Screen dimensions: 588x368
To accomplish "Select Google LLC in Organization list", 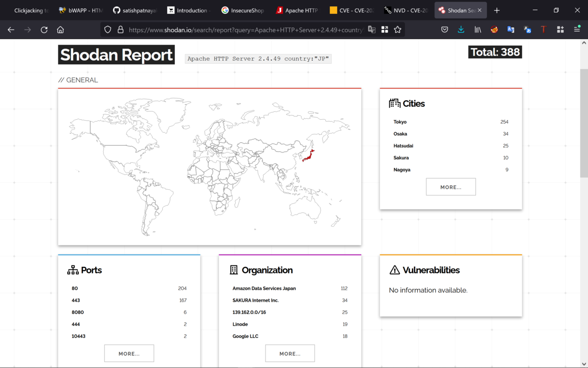I will (245, 336).
